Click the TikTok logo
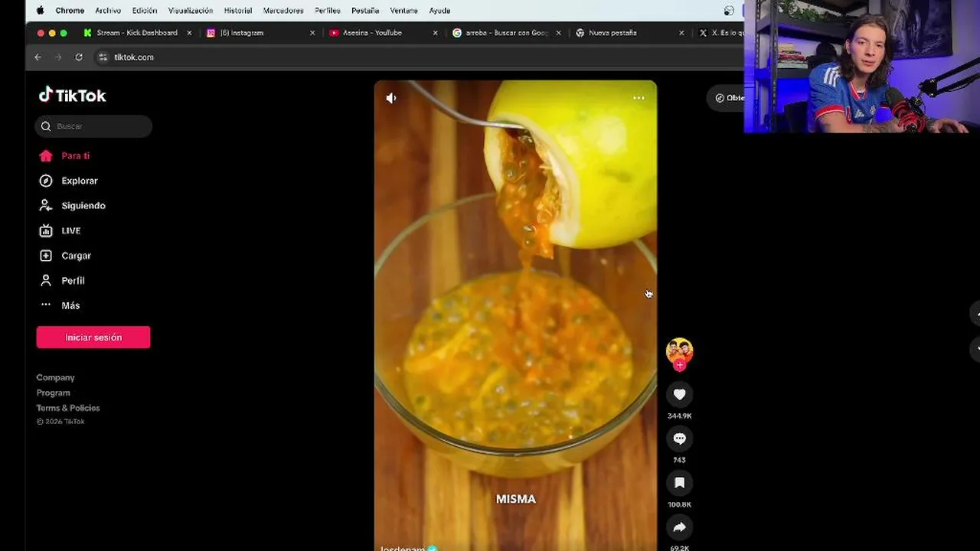The image size is (980, 551). click(x=73, y=95)
